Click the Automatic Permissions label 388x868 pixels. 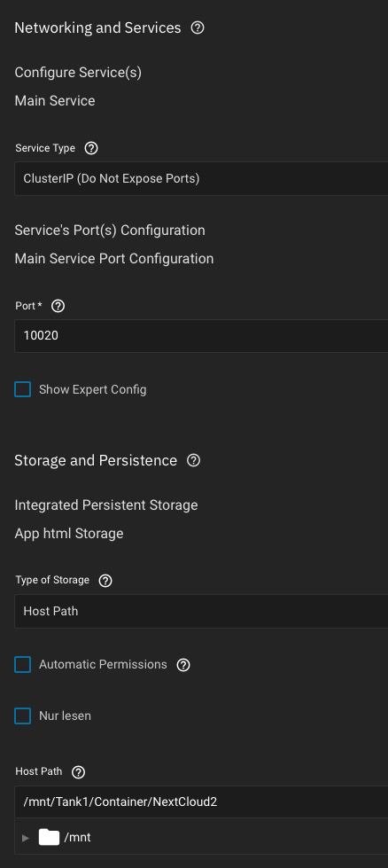(103, 664)
